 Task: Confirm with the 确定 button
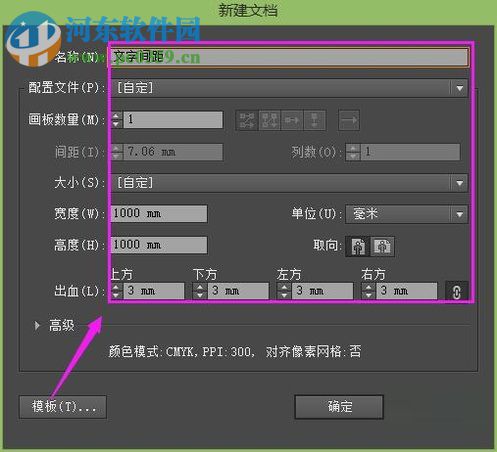(339, 407)
